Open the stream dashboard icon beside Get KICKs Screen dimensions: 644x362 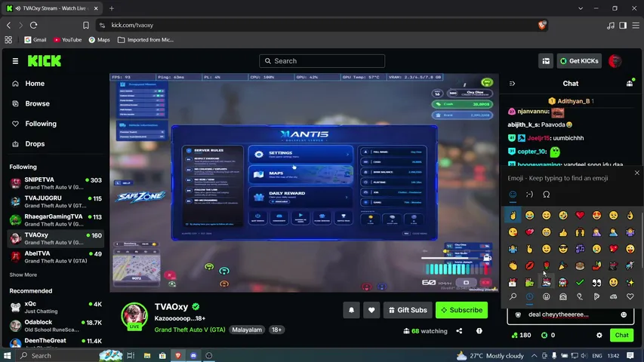click(x=546, y=61)
